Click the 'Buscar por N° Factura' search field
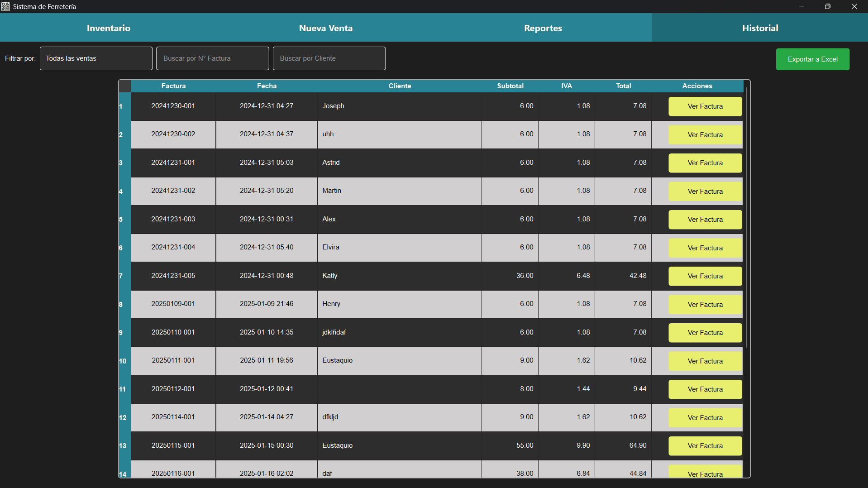 212,58
